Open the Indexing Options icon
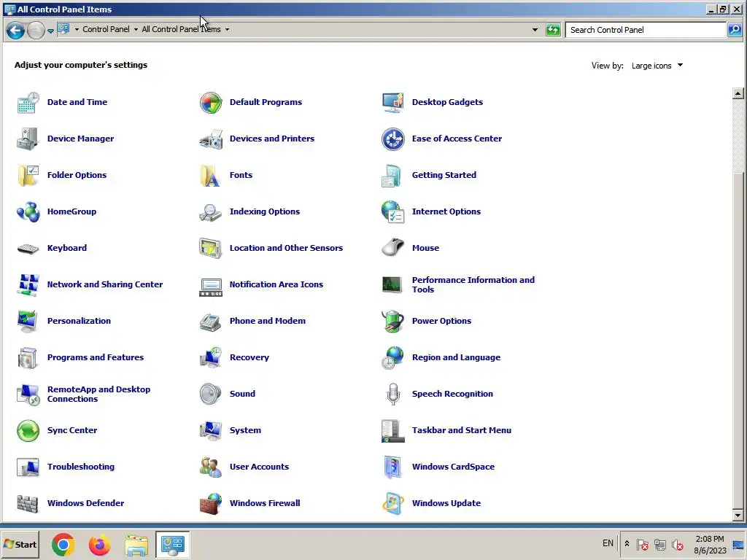This screenshot has width=747, height=560. 211,212
